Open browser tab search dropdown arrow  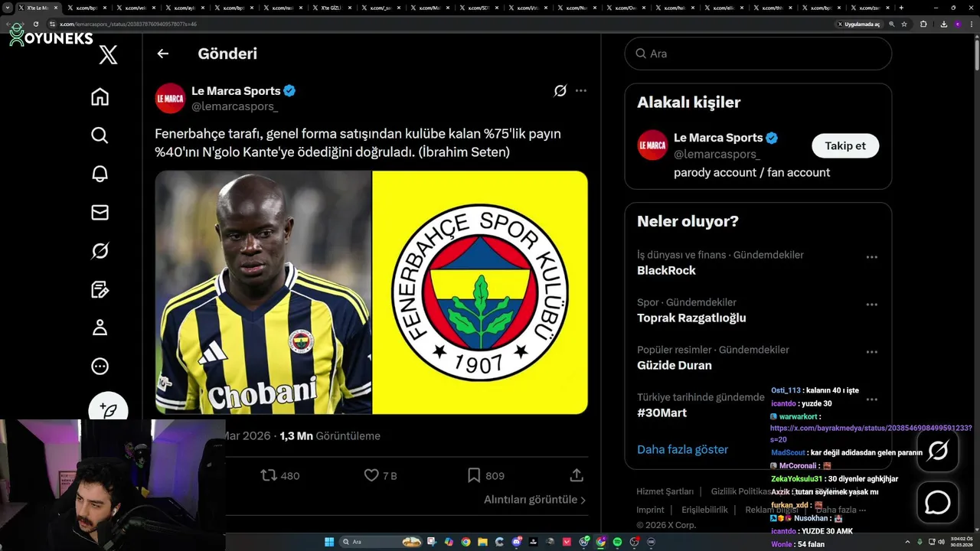[8, 8]
